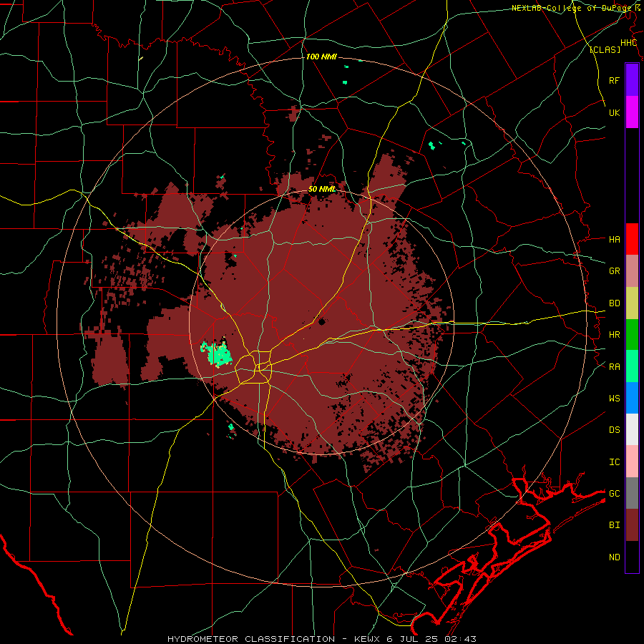This screenshot has height=644, width=644.
Task: Click the DS white legend swatch
Action: point(632,429)
